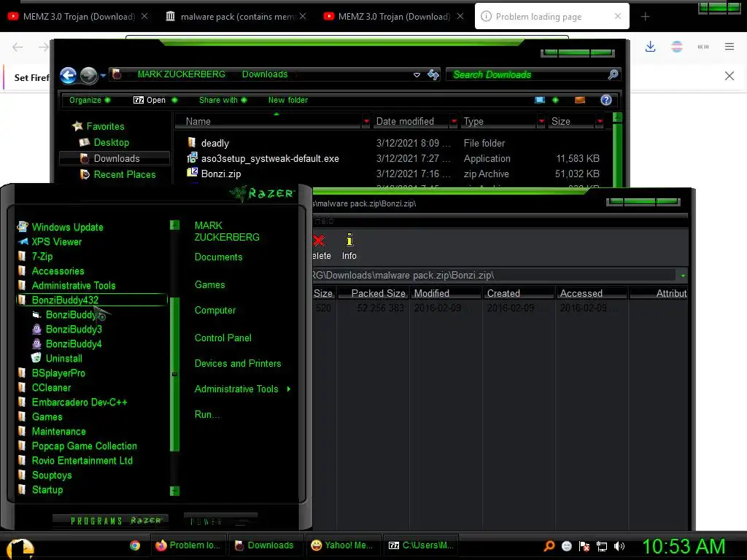Click the Chrome taskbar icon
Screen dimensions: 747x560
[x=135, y=545]
